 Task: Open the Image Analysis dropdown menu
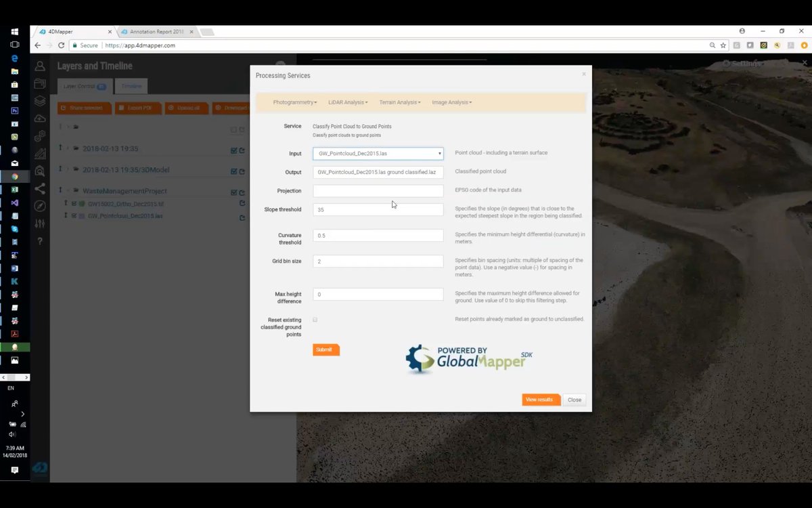pyautogui.click(x=452, y=102)
